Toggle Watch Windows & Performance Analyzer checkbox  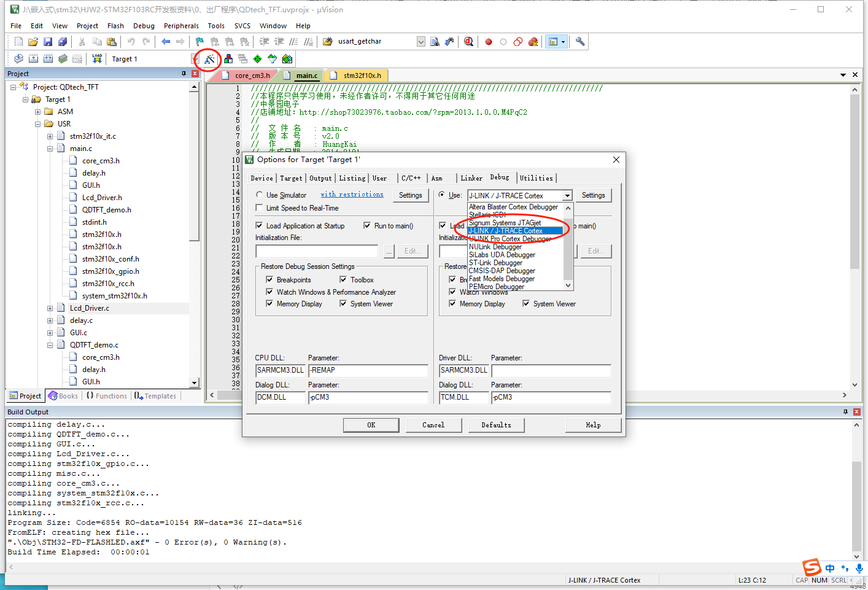(269, 292)
